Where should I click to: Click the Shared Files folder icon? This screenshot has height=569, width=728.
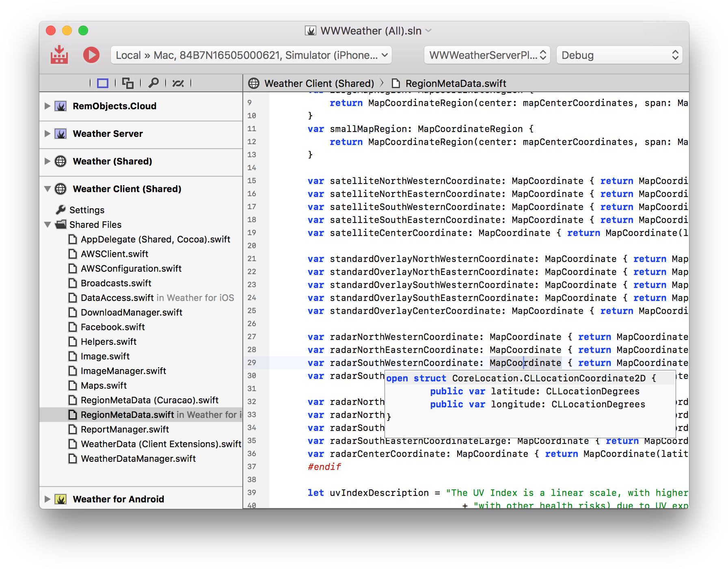click(61, 224)
